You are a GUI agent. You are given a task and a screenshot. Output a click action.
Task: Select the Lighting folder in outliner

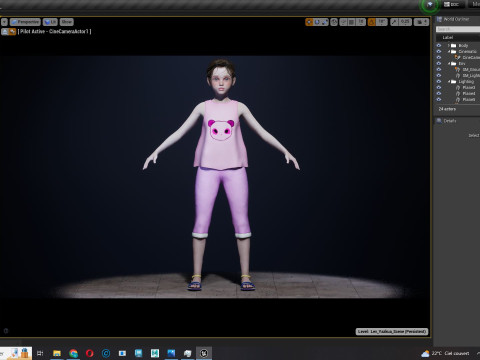pyautogui.click(x=466, y=81)
